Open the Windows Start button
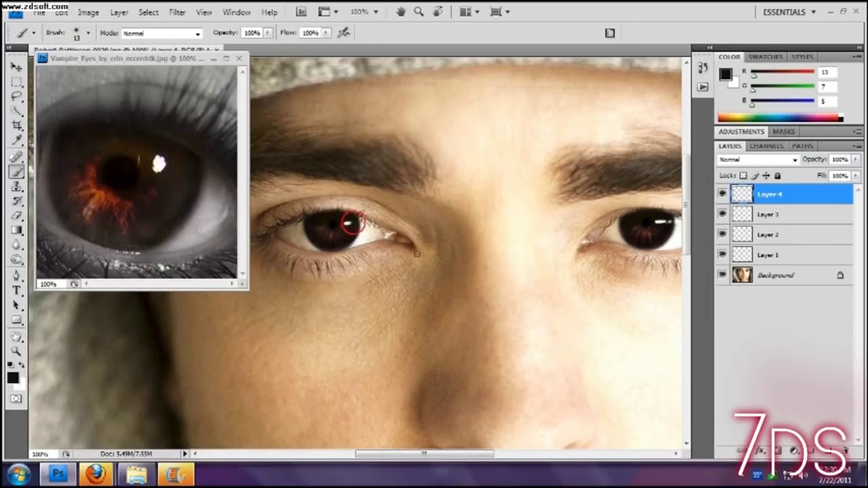 point(18,474)
